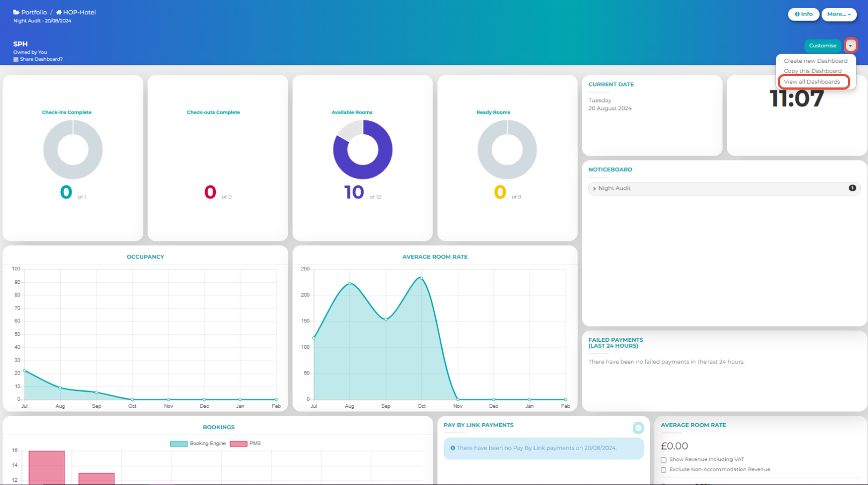Screen dimensions: 868x485
Task: Enable Exclude Non-Accommodation Revenue checkbox
Action: [663, 470]
